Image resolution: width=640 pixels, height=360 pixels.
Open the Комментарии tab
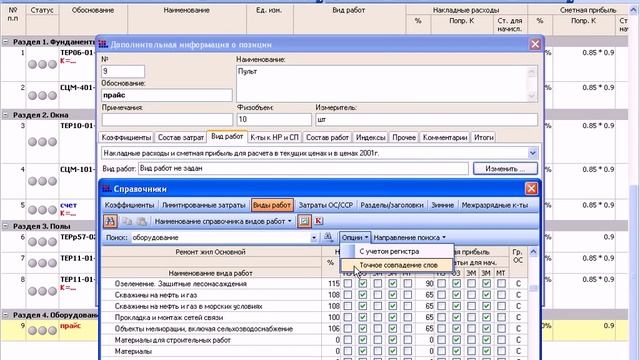click(445, 138)
